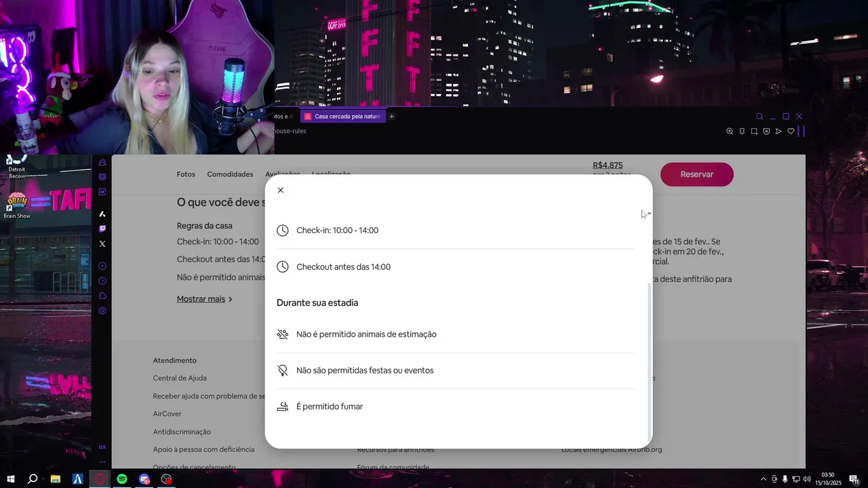
Task: Open the Brain Show desktop shortcut
Action: pos(17,206)
